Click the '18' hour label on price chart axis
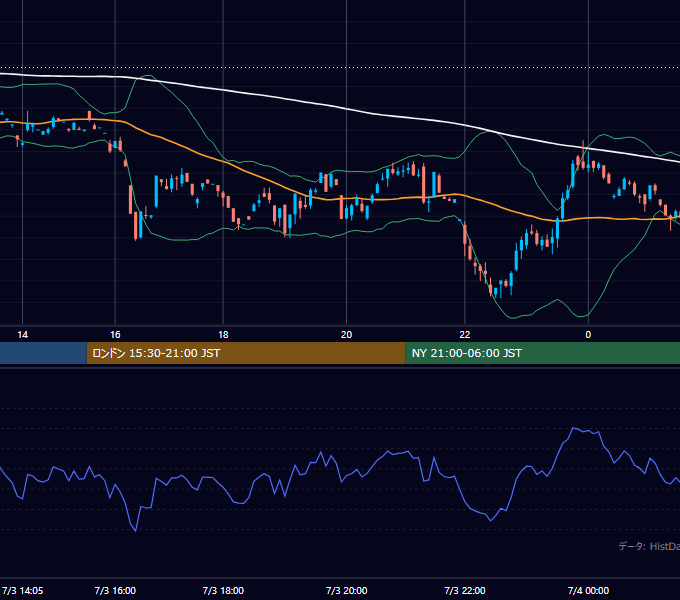The width and height of the screenshot is (680, 600). coord(223,335)
